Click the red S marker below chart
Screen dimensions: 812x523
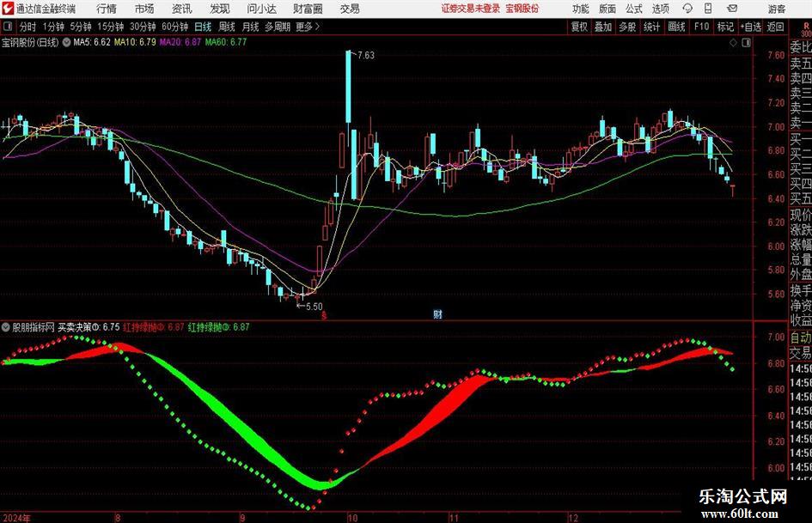coord(324,315)
